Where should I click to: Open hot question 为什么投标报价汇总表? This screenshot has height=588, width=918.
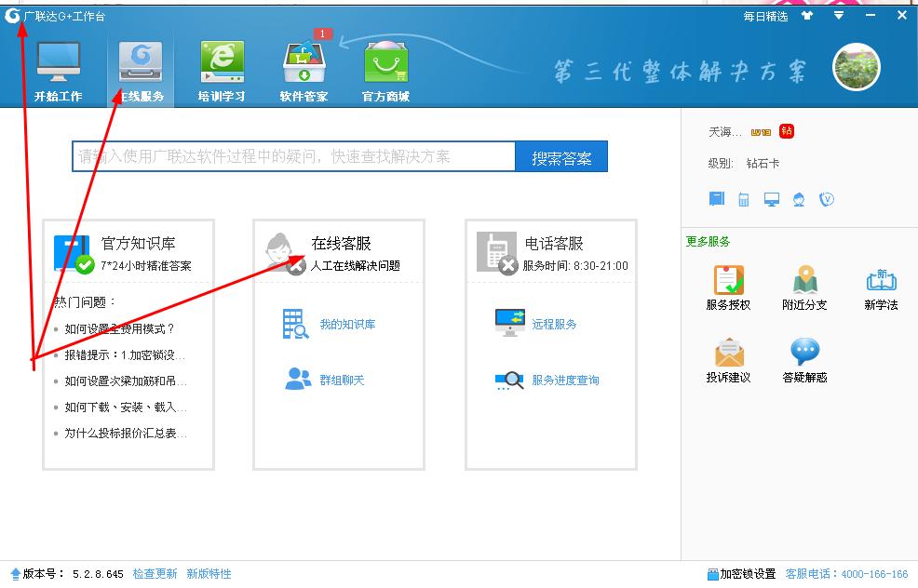pos(126,433)
